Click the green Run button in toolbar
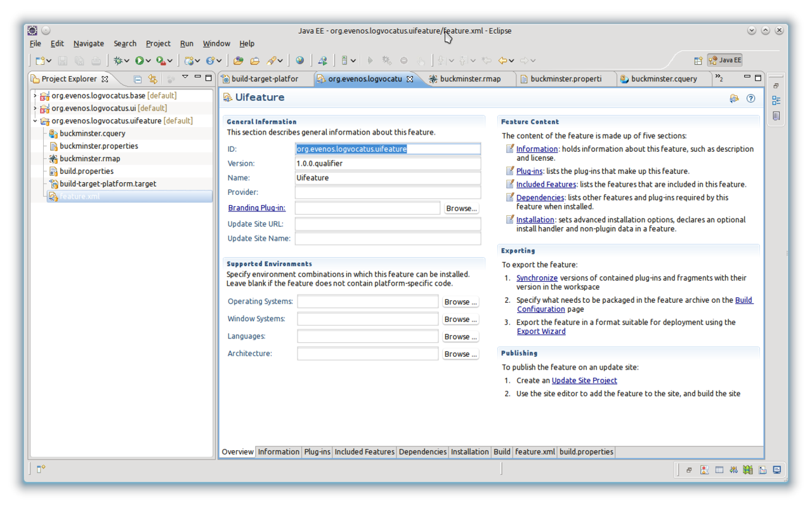 point(140,60)
